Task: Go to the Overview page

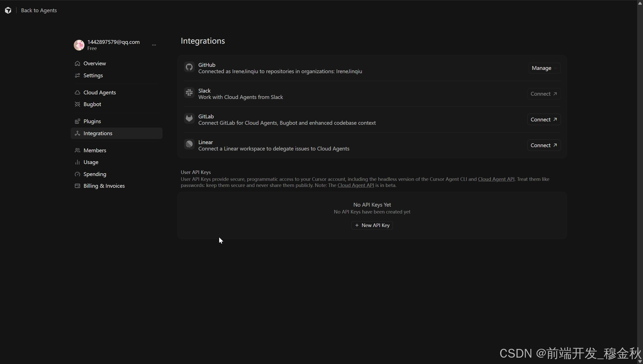Action: tap(94, 64)
